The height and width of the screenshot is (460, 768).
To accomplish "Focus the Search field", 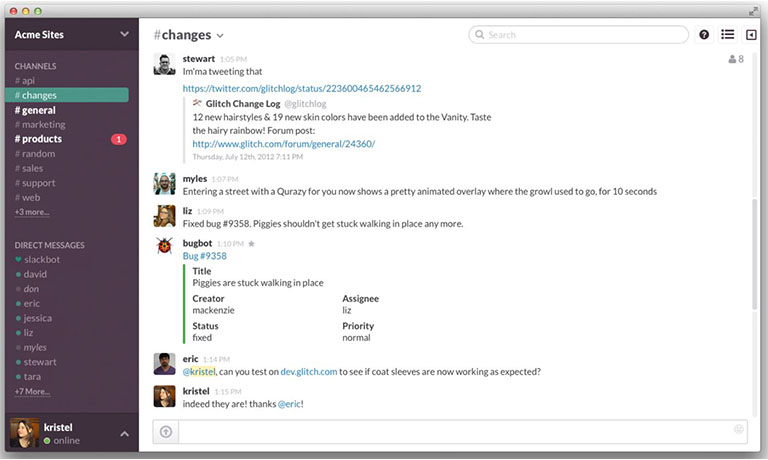I will [x=578, y=34].
